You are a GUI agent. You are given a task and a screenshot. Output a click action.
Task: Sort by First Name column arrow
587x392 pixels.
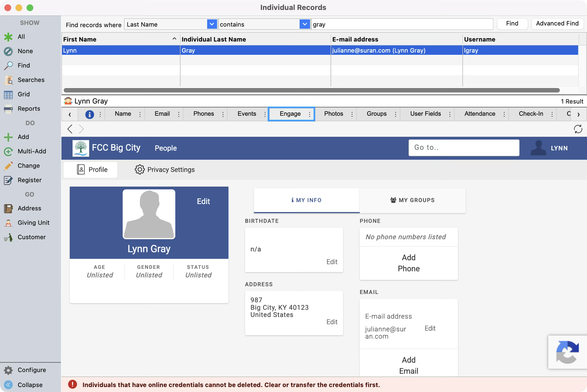(174, 39)
